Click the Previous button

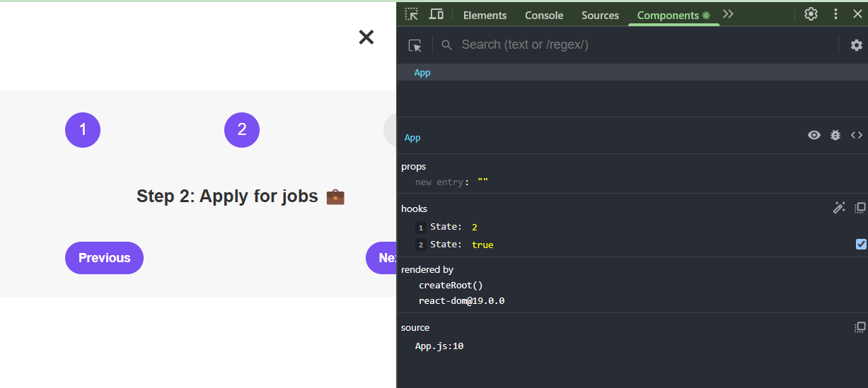pos(104,258)
